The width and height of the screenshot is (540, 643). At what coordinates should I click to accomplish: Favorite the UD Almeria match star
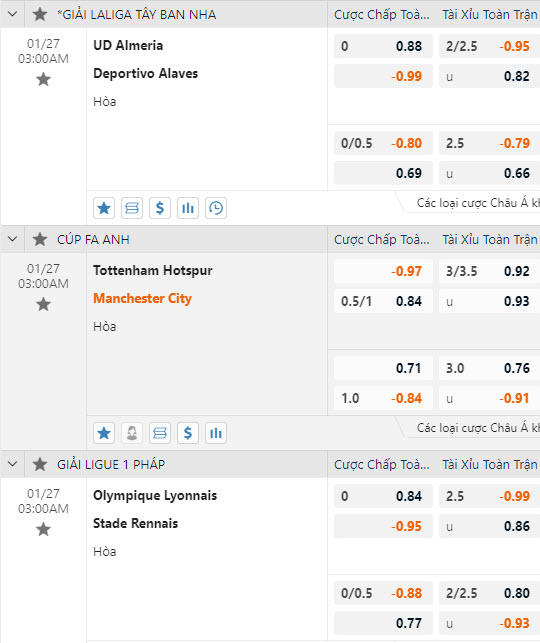point(43,79)
